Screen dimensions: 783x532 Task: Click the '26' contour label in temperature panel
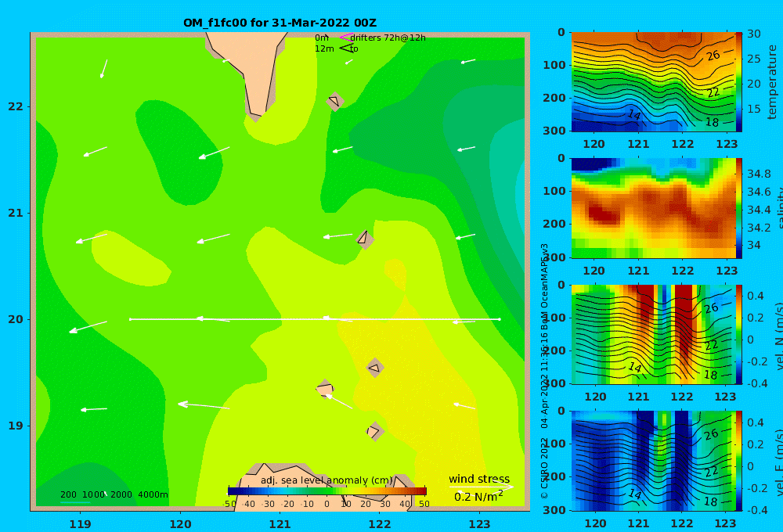[x=713, y=55]
